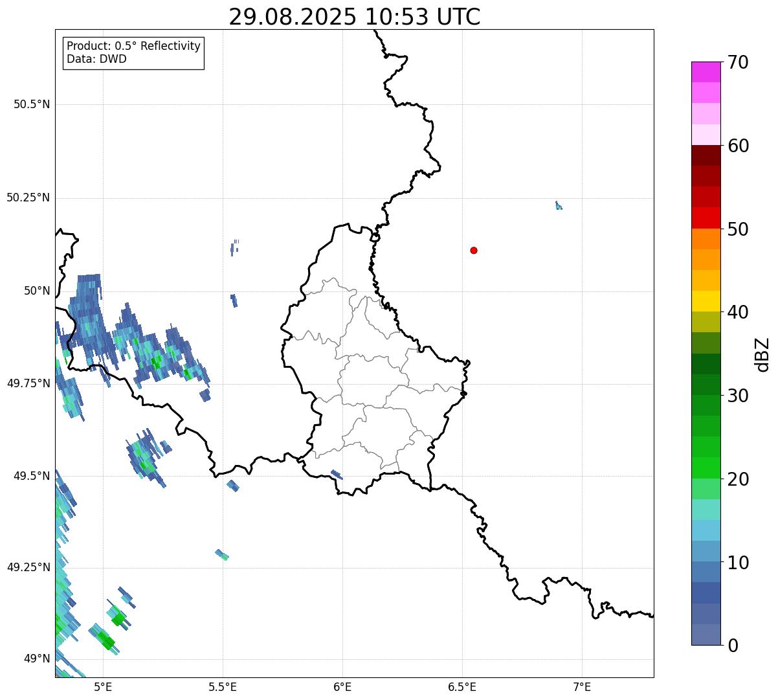Pick the pale pink swatch just above 60

pos(706,135)
